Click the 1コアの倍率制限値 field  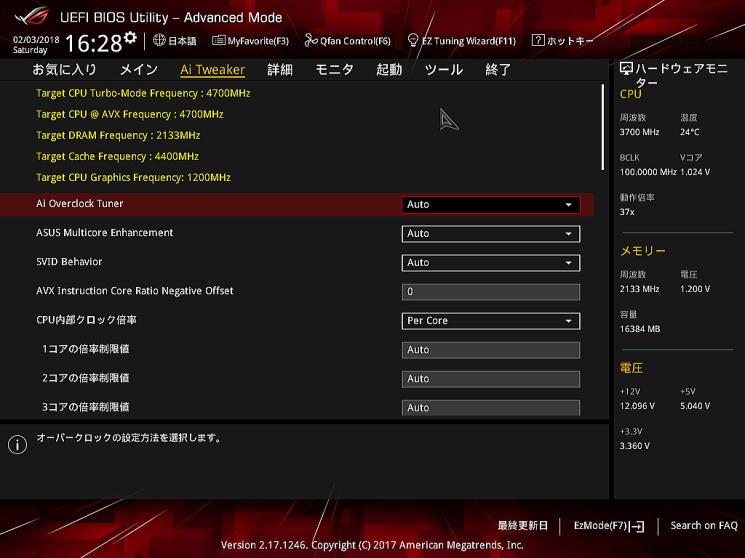coord(490,350)
